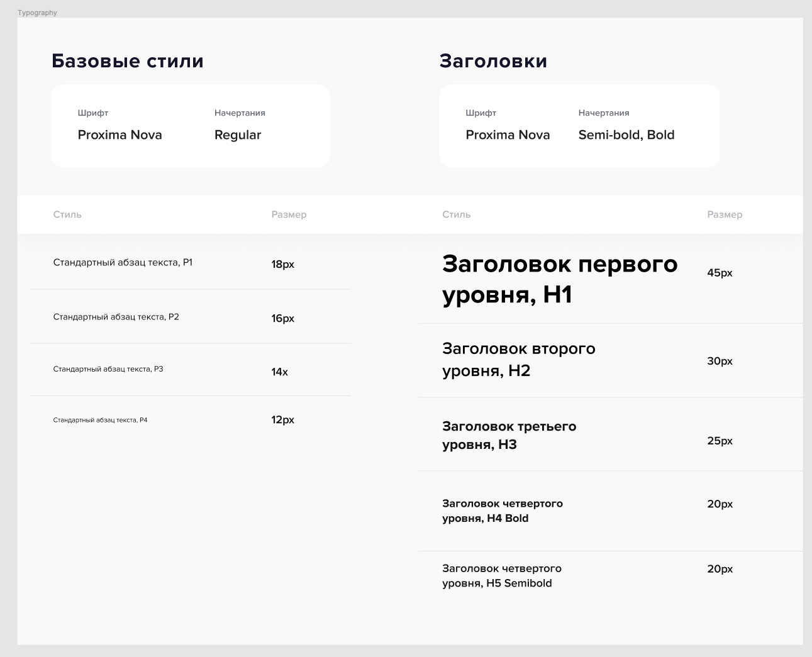Click the Semi-bold, Bold weight label
The image size is (812, 657).
click(x=626, y=135)
